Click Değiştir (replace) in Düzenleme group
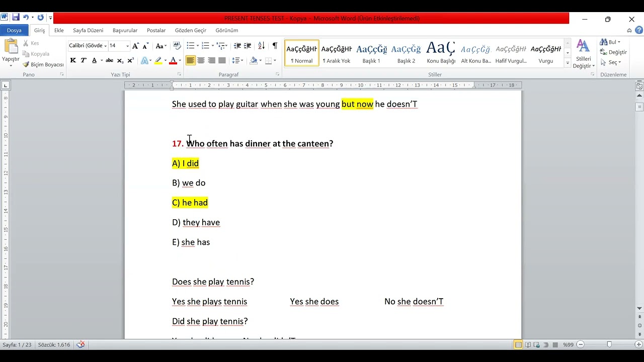 pyautogui.click(x=613, y=52)
